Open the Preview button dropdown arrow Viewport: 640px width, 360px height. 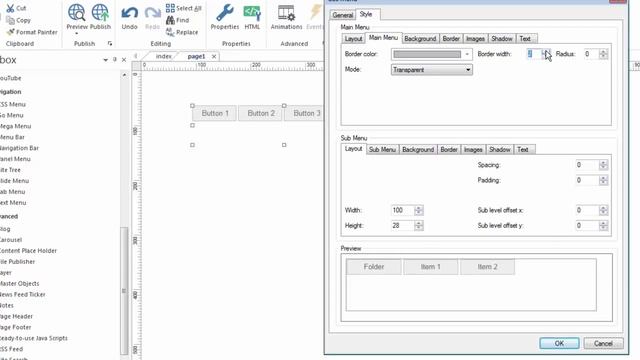(x=77, y=33)
